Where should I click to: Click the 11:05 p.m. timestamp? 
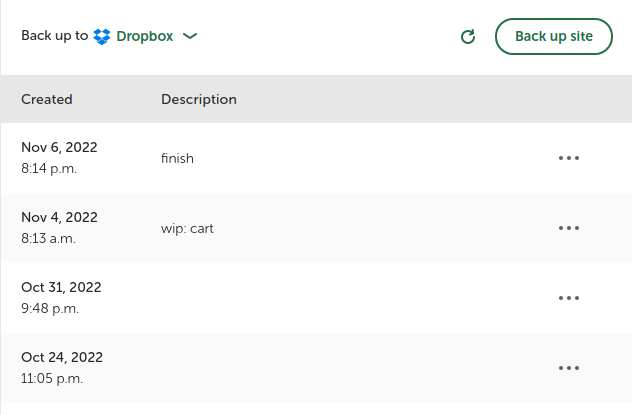point(52,378)
